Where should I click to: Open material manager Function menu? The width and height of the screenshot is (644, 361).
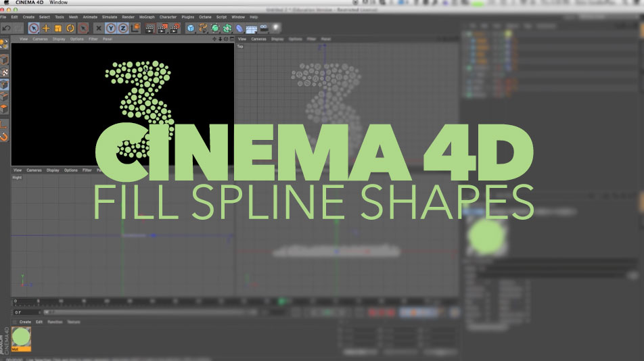[x=55, y=322]
